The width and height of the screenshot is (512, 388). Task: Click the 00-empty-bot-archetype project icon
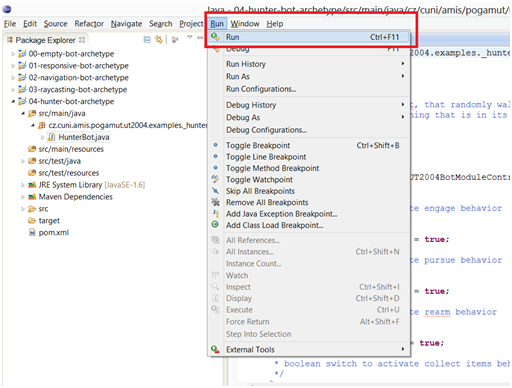pyautogui.click(x=22, y=53)
